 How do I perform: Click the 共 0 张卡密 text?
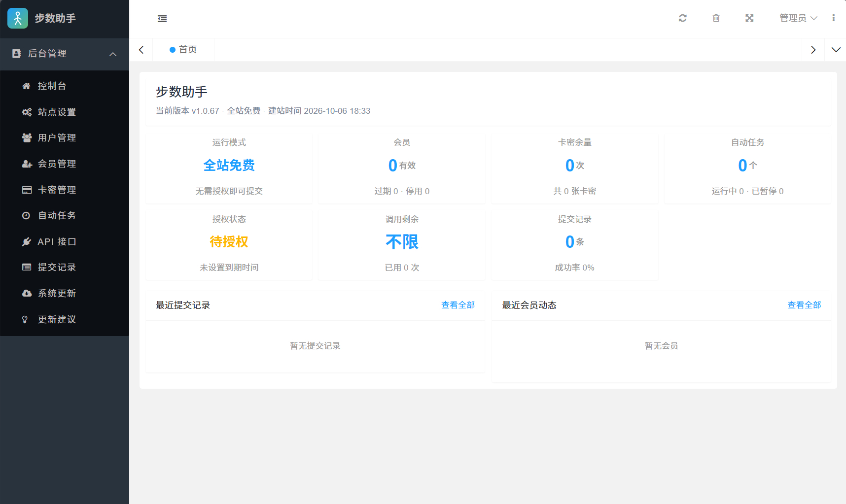pyautogui.click(x=575, y=191)
